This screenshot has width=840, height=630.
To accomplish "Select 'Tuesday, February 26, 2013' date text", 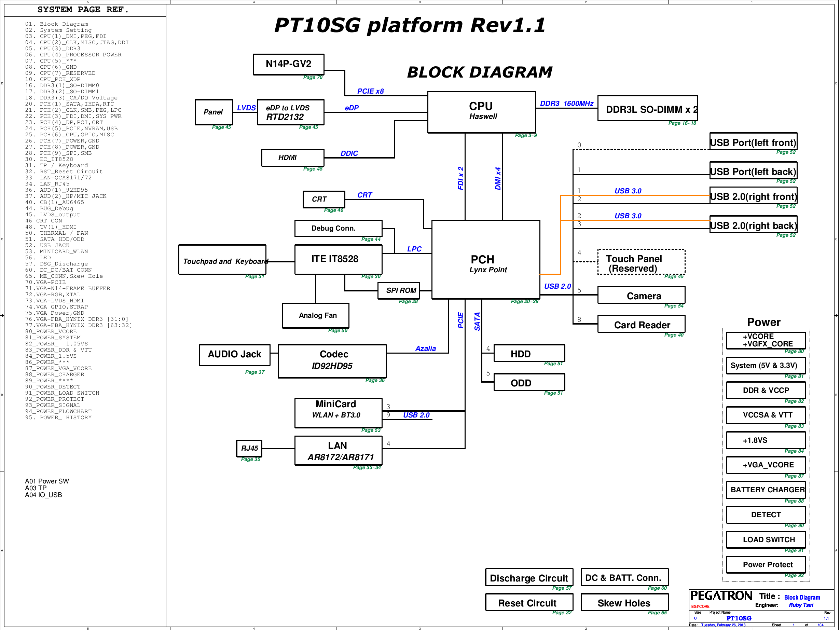I will 723,625.
